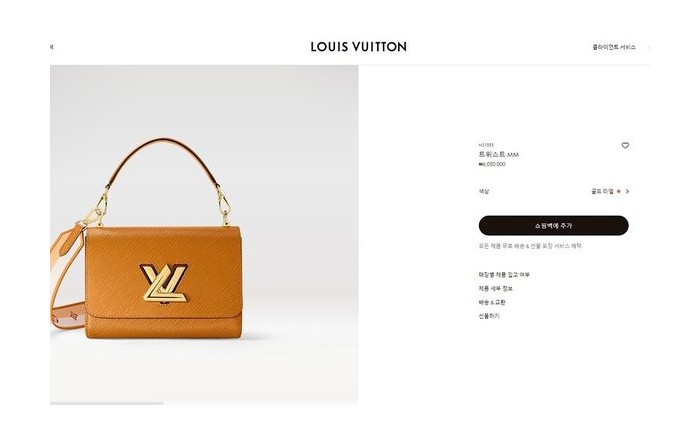The image size is (700, 436).
Task: Open 매장별 제품 입고 여부 link
Action: [504, 275]
